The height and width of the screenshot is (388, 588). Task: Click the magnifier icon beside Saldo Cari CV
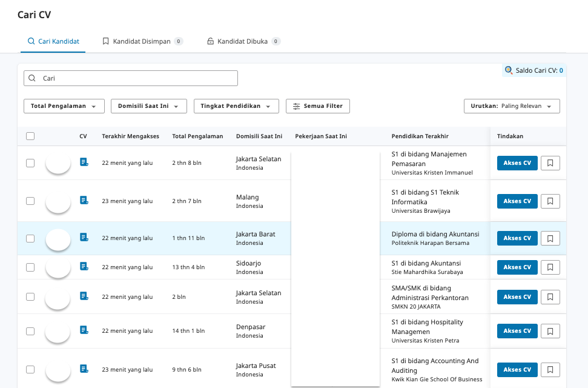pyautogui.click(x=508, y=70)
